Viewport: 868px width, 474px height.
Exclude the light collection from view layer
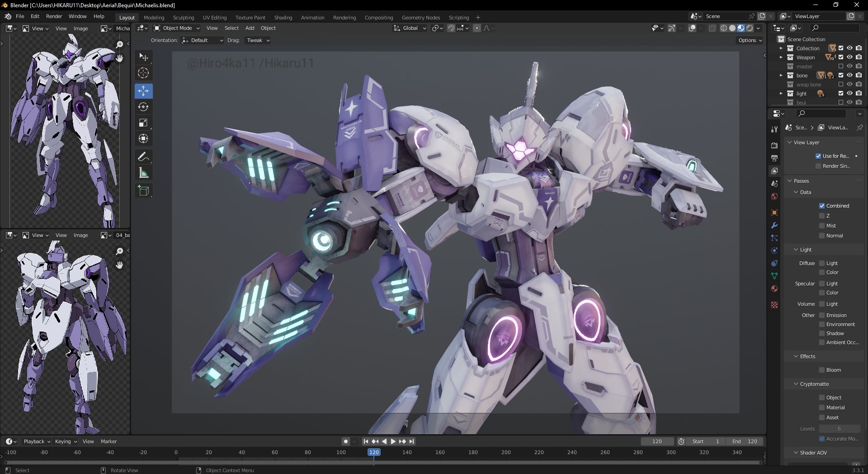pos(841,94)
